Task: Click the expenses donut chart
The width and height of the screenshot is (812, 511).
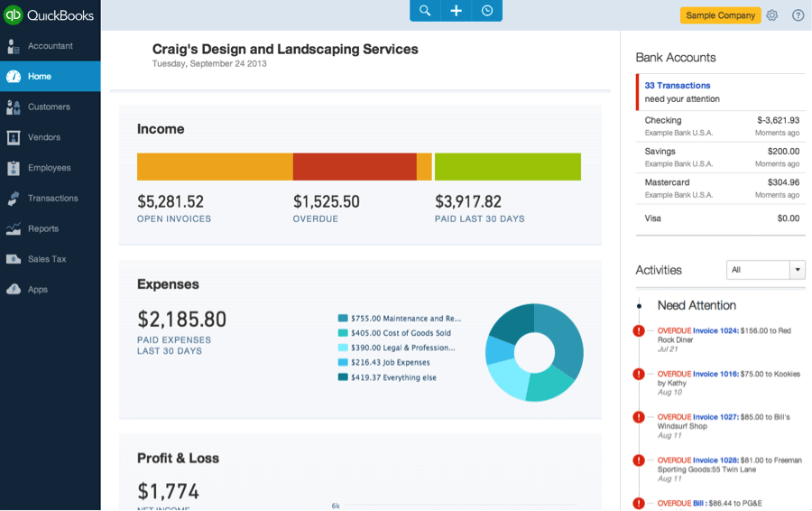Action: pyautogui.click(x=534, y=352)
